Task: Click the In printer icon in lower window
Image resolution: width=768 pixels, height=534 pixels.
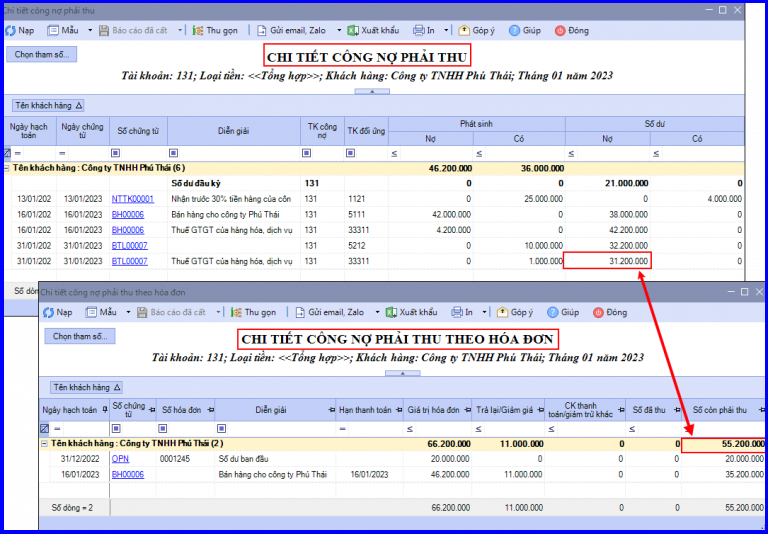Action: pyautogui.click(x=457, y=312)
